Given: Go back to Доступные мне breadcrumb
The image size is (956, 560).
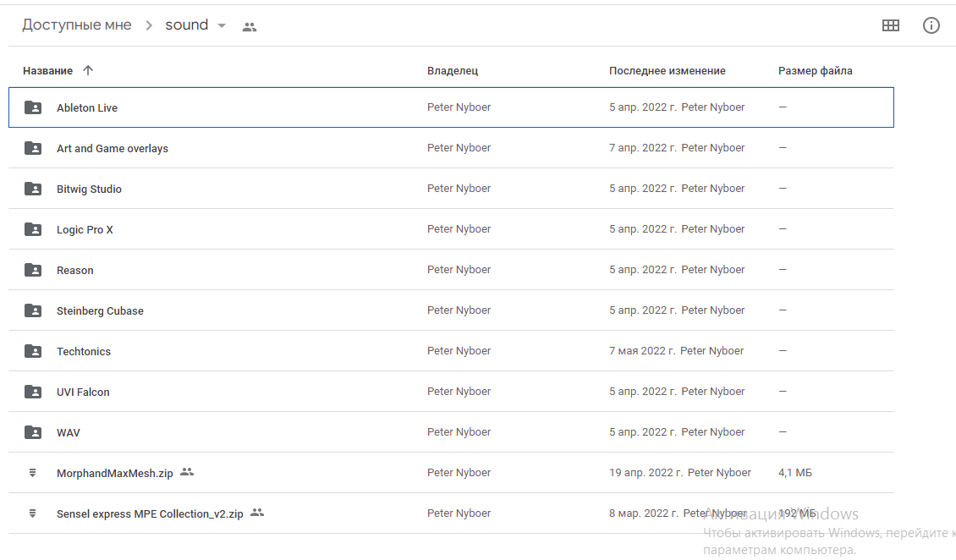Looking at the screenshot, I should tap(77, 25).
